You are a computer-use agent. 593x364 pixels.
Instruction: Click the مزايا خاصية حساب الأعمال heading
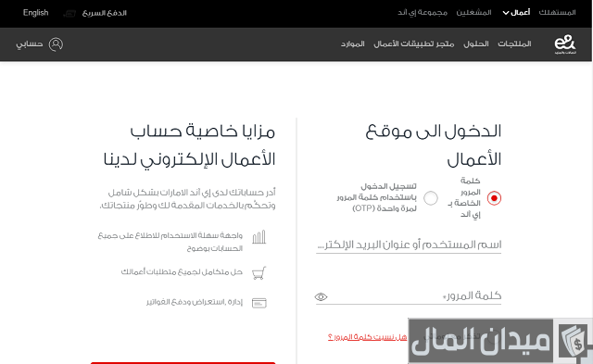[x=189, y=145]
